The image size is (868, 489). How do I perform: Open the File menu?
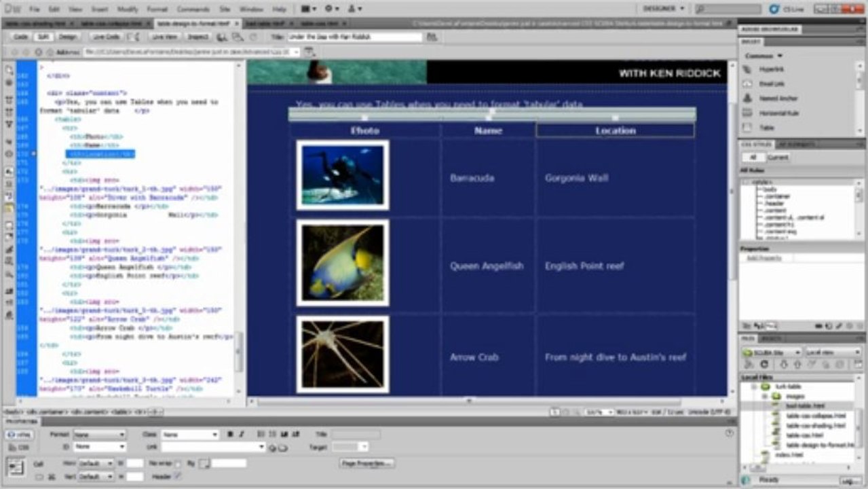pos(34,10)
